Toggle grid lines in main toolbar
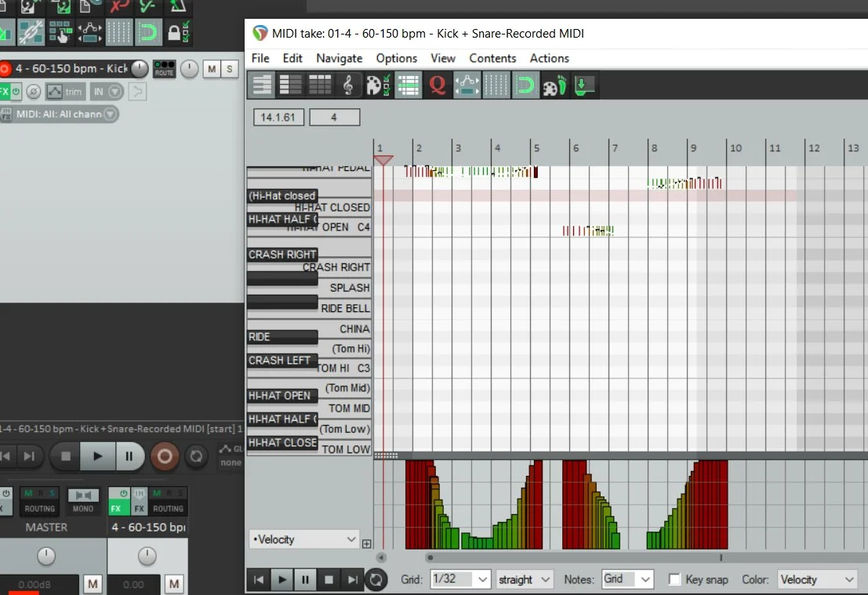 coord(118,32)
